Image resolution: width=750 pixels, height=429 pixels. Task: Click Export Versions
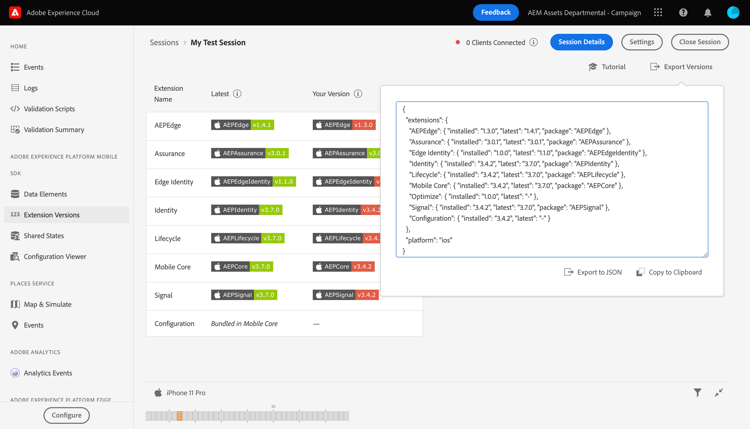681,67
